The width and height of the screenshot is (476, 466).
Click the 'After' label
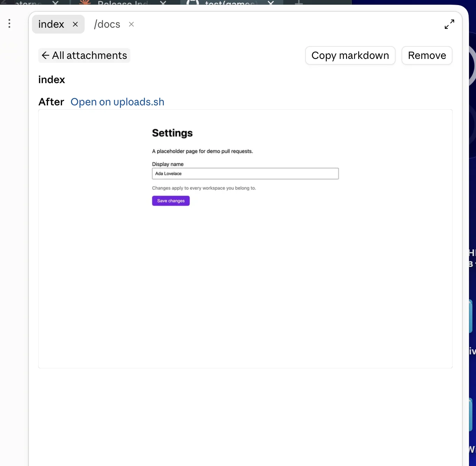point(51,102)
